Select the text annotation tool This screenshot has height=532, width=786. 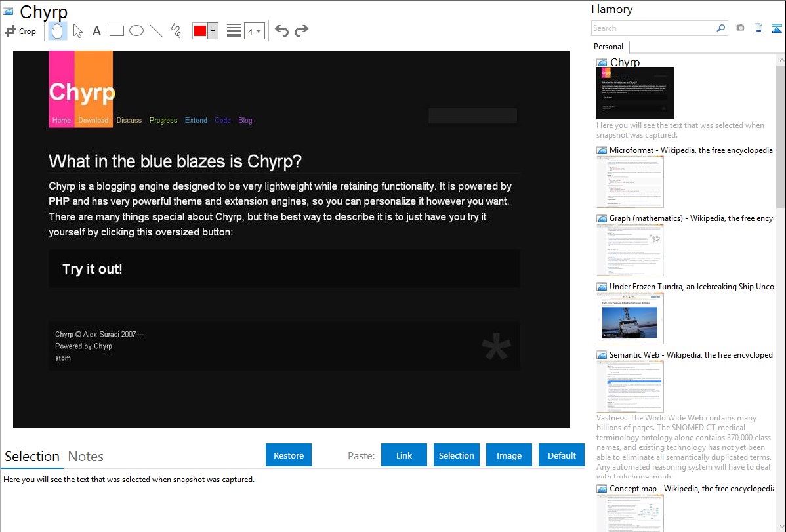point(96,31)
